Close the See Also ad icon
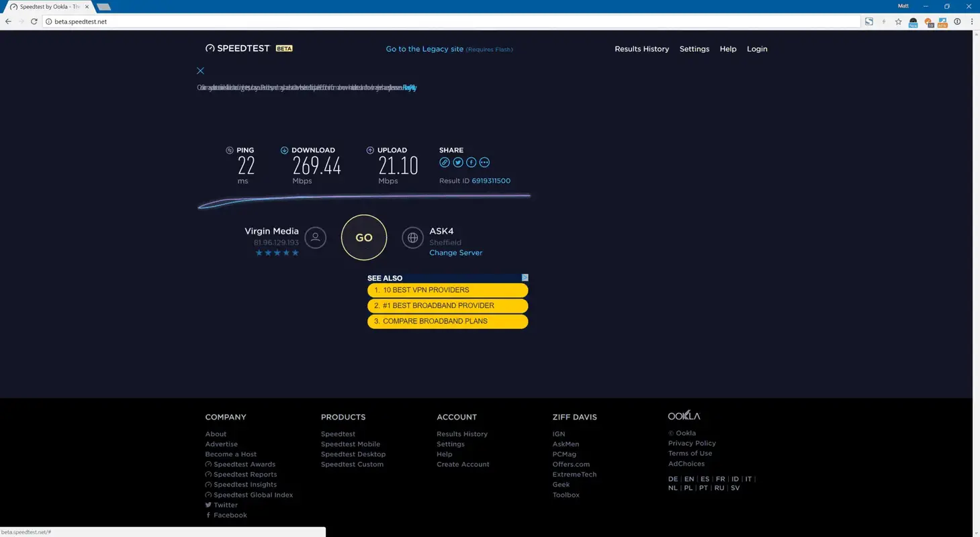The height and width of the screenshot is (537, 980). click(525, 277)
